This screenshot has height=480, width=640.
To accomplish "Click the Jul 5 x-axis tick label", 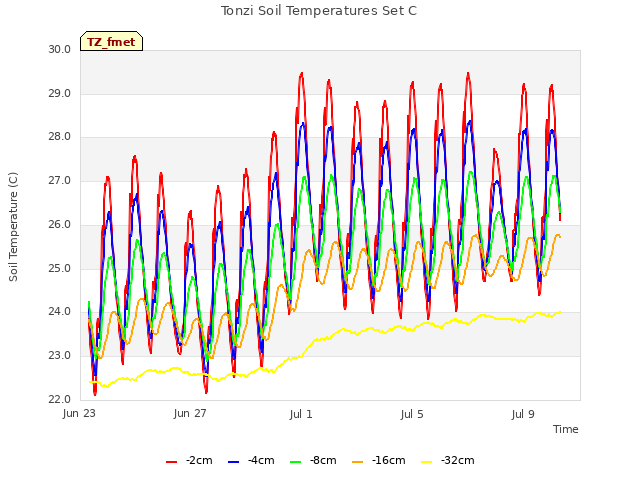I will (x=412, y=414).
